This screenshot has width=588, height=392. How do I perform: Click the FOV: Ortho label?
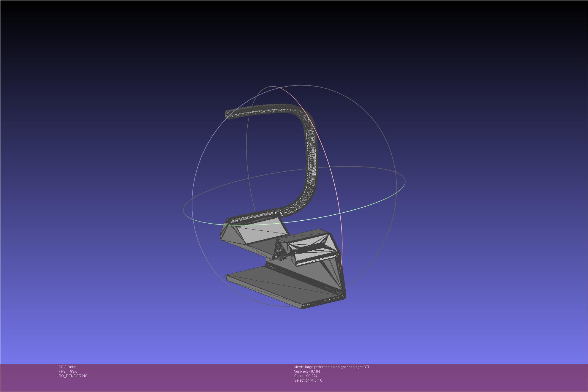(67, 367)
